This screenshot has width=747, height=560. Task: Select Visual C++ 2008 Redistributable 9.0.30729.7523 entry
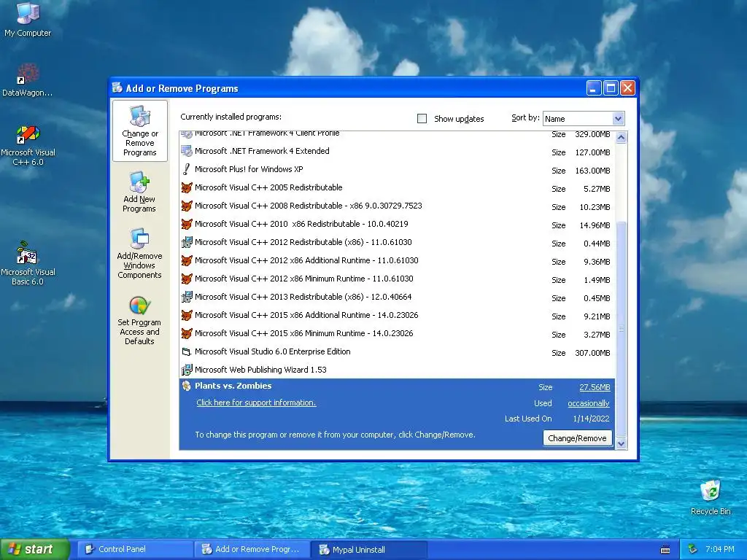click(x=398, y=206)
